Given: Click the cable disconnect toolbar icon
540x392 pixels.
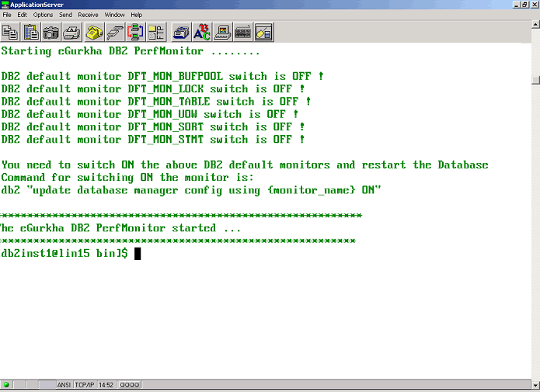Looking at the screenshot, I should 115,33.
